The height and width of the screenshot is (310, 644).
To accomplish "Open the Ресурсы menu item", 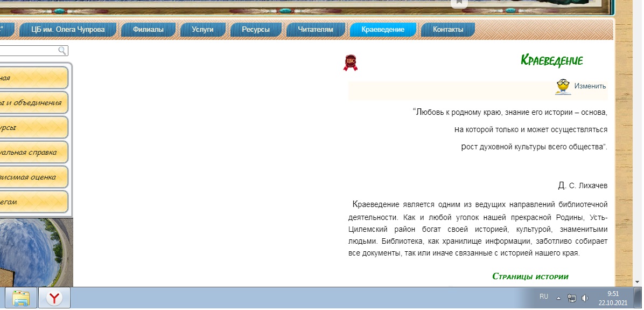I will point(256,30).
